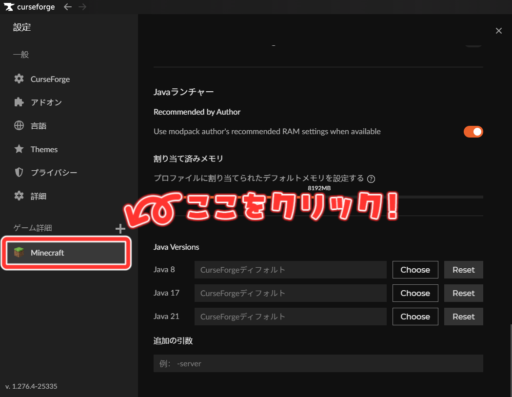The image size is (512, 397).
Task: Choose a Java 8 path
Action: click(x=415, y=270)
